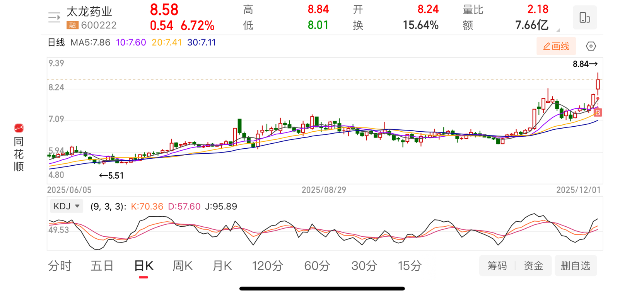Switch to the 60分 tab
This screenshot has height=297, width=644.
pos(317,266)
